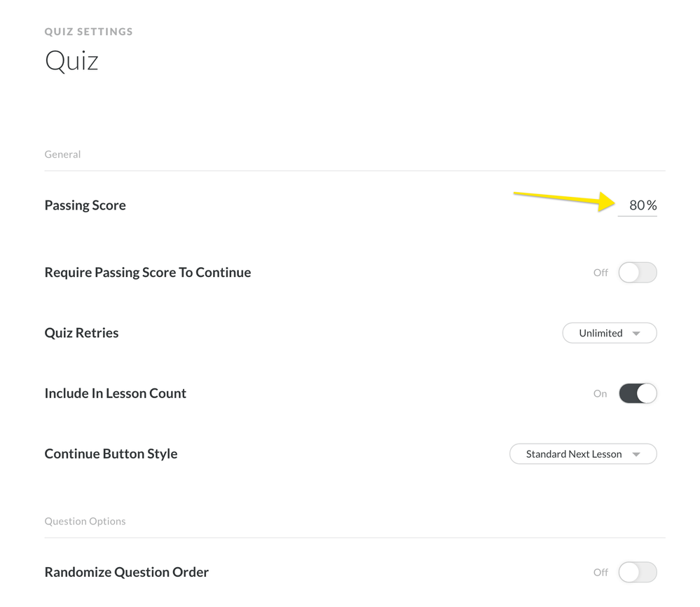
Task: Click the percent sign after 80
Action: click(652, 205)
